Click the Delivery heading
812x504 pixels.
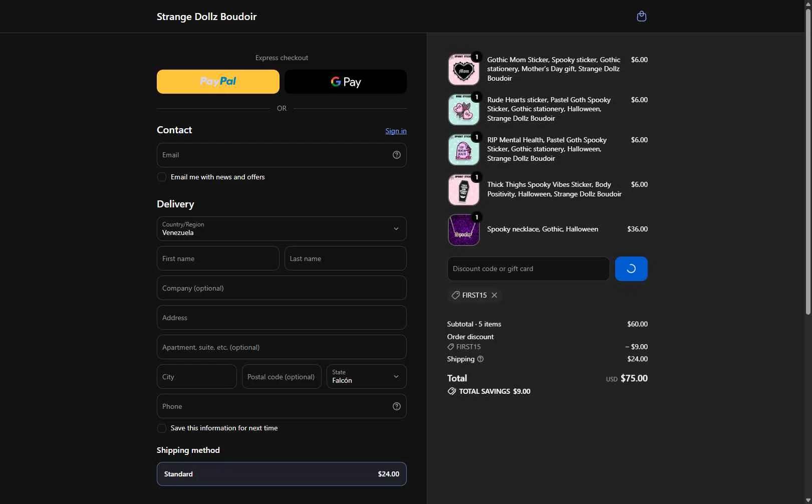point(175,204)
